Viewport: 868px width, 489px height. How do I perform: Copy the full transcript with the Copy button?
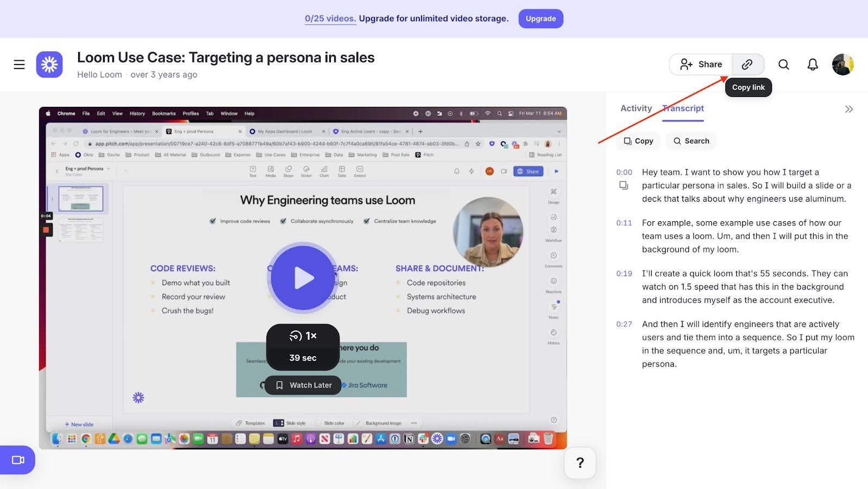[639, 141]
